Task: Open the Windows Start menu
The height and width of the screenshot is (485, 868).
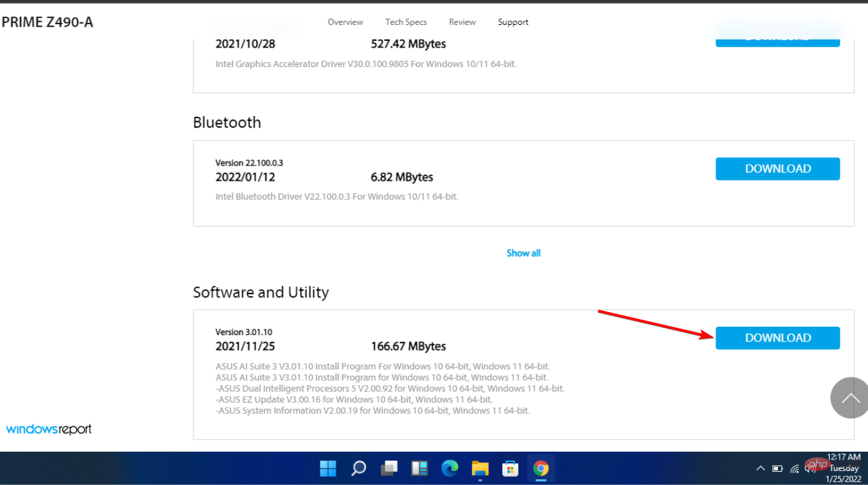Action: (x=328, y=469)
